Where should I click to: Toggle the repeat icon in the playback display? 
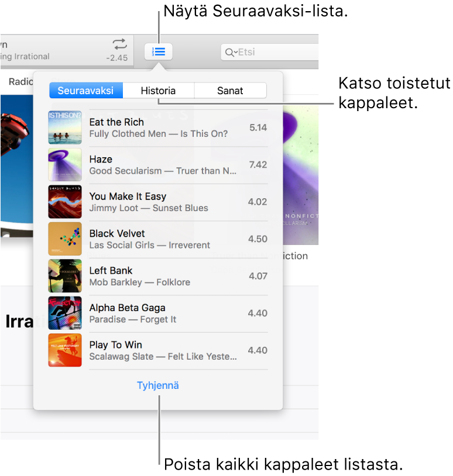pyautogui.click(x=120, y=44)
